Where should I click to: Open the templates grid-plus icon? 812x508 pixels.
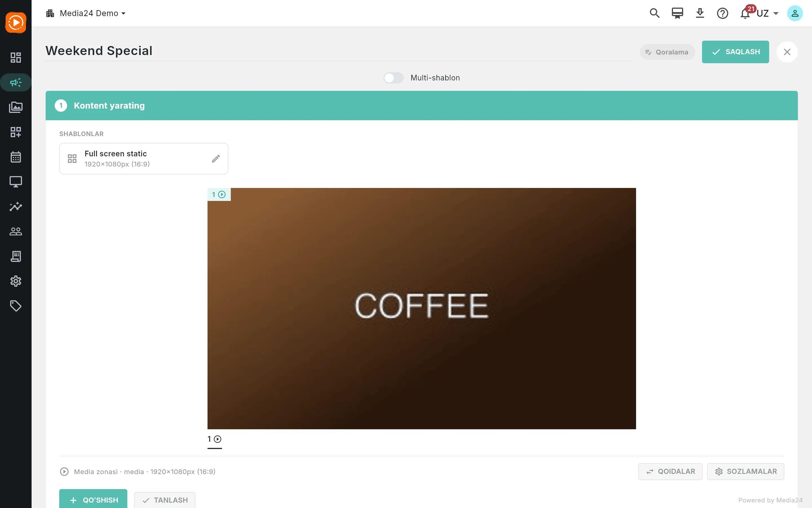pyautogui.click(x=16, y=132)
